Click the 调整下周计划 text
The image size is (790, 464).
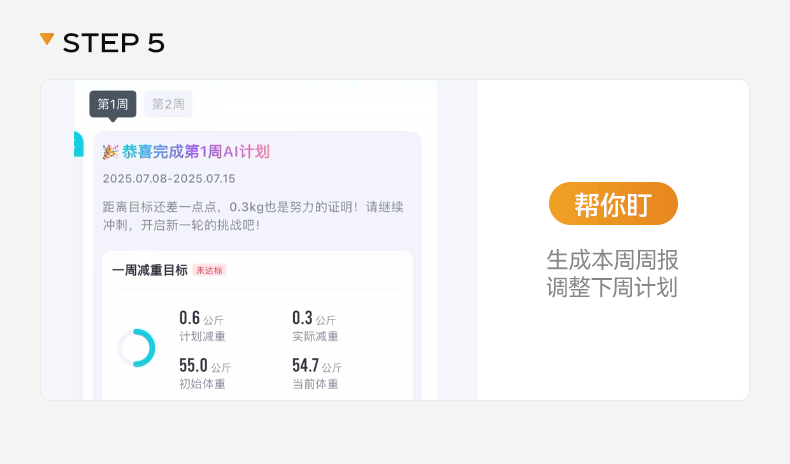tap(612, 287)
